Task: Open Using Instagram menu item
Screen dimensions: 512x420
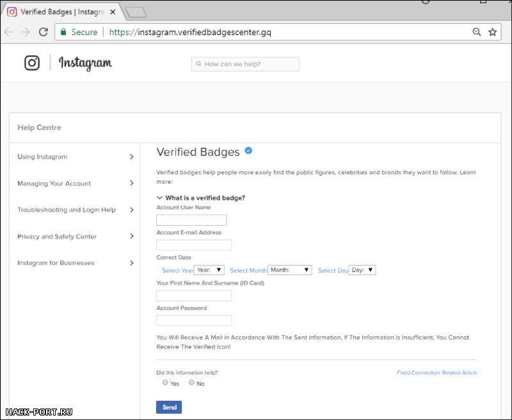Action: 42,157
